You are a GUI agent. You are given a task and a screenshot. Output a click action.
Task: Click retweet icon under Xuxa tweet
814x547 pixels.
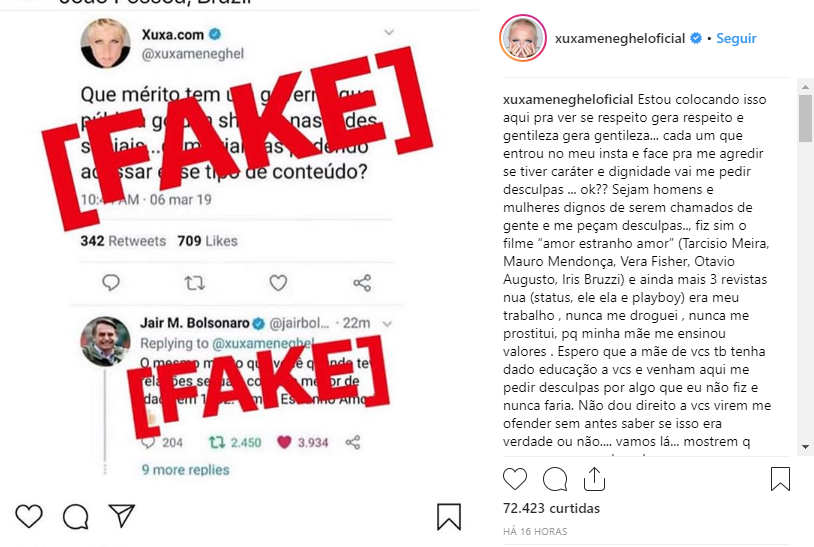point(195,283)
